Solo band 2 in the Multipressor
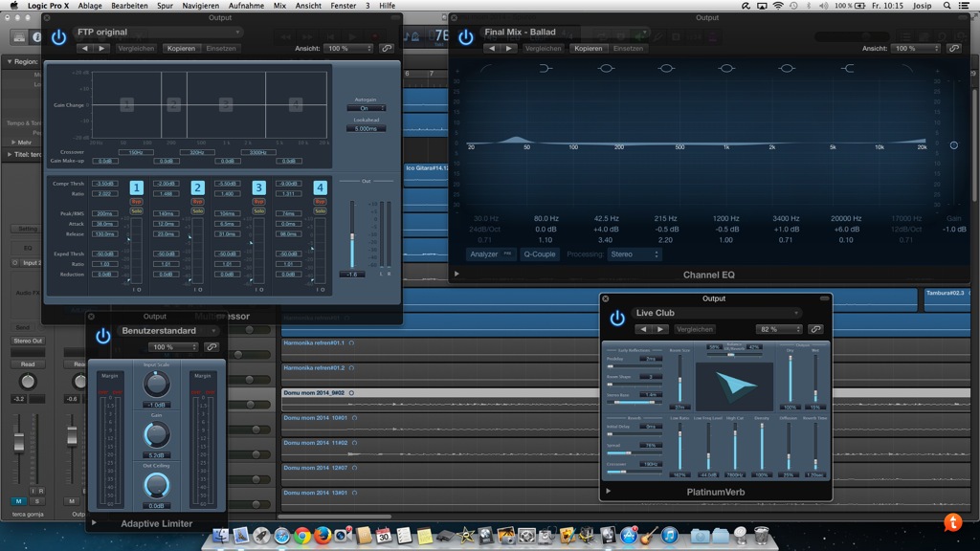The height and width of the screenshot is (551, 980). pyautogui.click(x=197, y=211)
